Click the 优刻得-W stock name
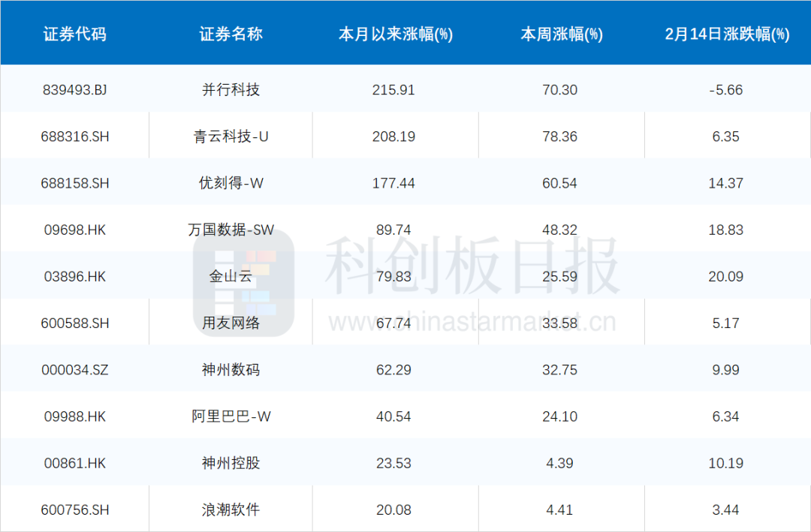Viewport: 811px width, 532px height. tap(231, 183)
